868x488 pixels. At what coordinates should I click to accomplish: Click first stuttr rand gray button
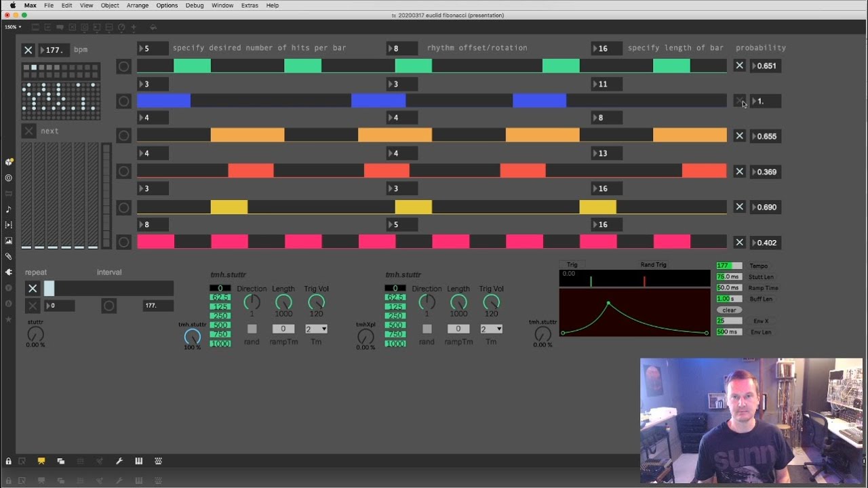click(x=252, y=329)
